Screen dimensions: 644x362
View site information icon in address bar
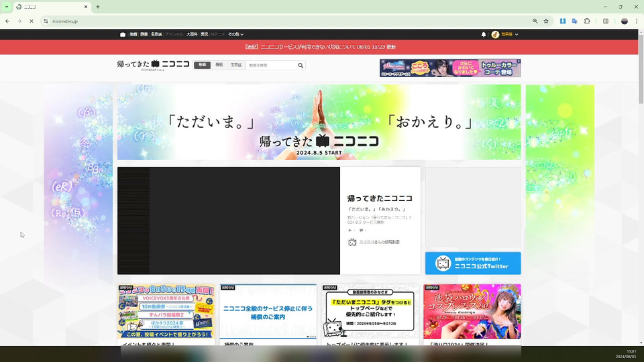point(46,21)
